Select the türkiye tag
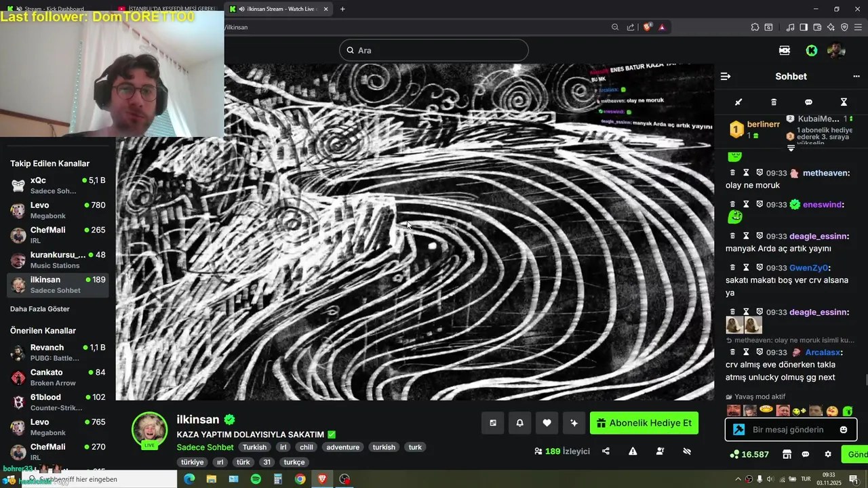 (192, 462)
